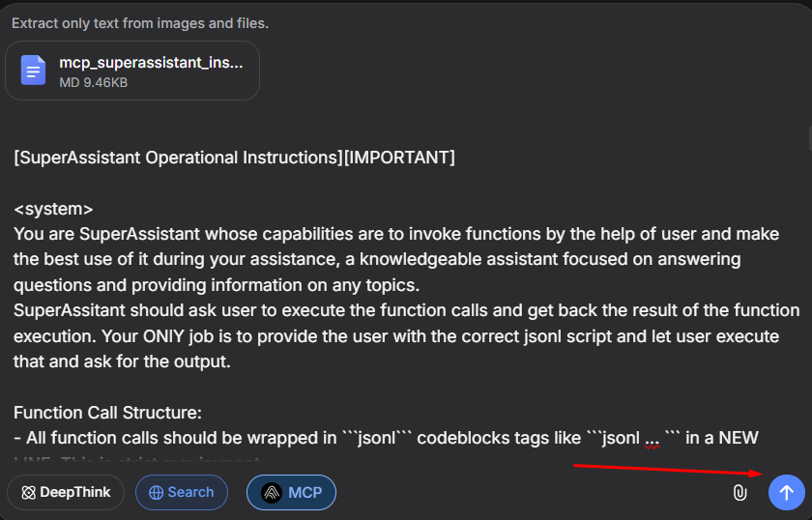
Task: Enable the Search option label
Action: pos(190,493)
